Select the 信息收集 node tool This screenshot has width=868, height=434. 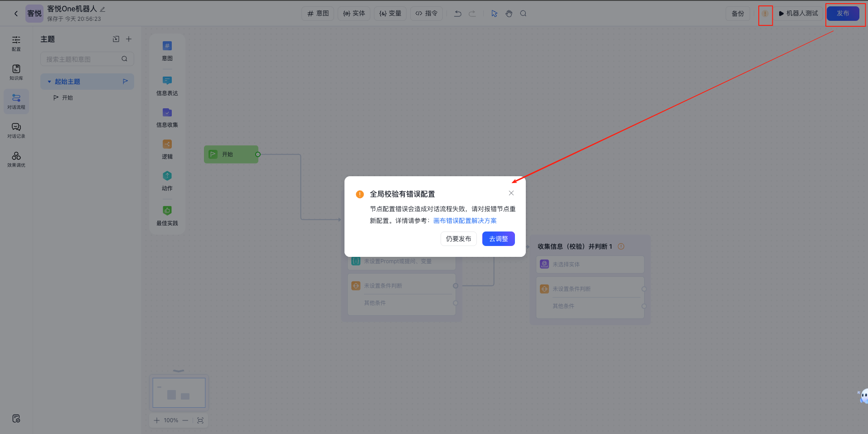[167, 117]
